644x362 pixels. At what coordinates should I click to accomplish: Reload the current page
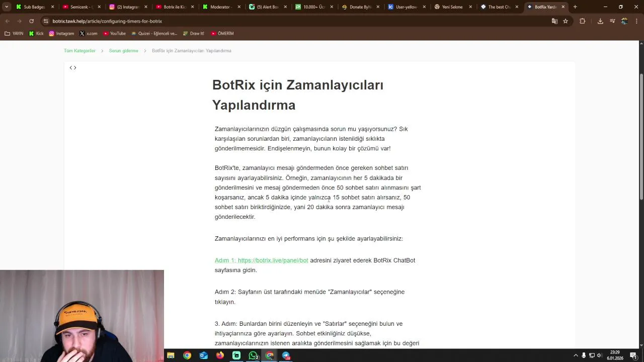[31, 21]
